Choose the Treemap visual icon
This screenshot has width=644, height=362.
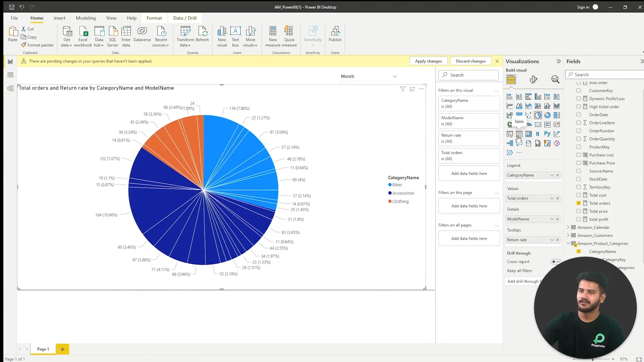click(x=556, y=115)
